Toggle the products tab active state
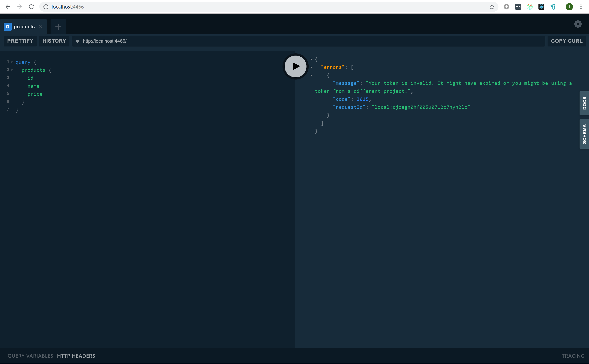The height and width of the screenshot is (364, 589). tap(24, 27)
